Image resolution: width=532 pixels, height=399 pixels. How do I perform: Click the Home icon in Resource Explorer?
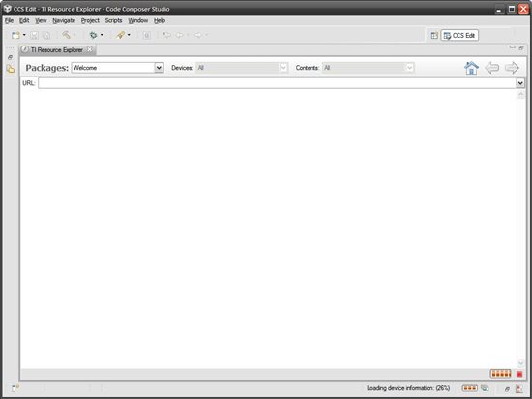471,68
